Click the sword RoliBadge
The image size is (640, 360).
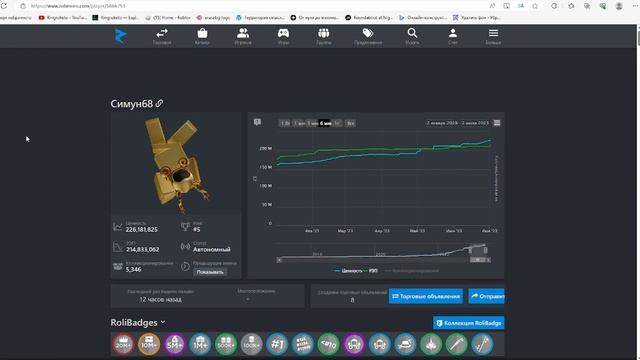point(457,344)
